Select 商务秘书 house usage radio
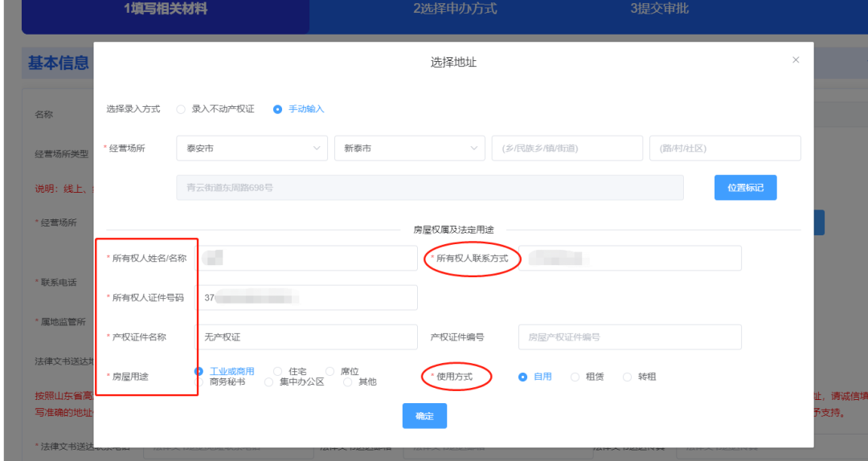Viewport: 868px width, 461px height. point(199,381)
